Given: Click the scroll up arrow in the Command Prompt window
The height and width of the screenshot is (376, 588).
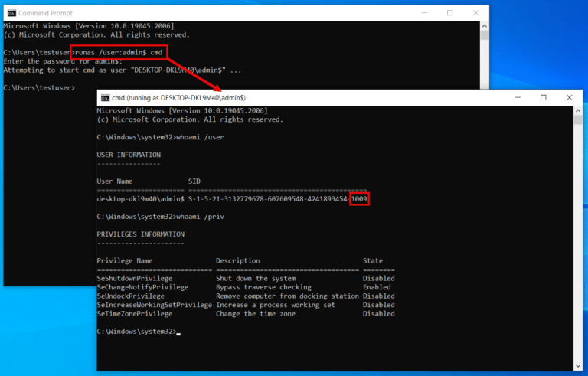Looking at the screenshot, I should point(484,26).
